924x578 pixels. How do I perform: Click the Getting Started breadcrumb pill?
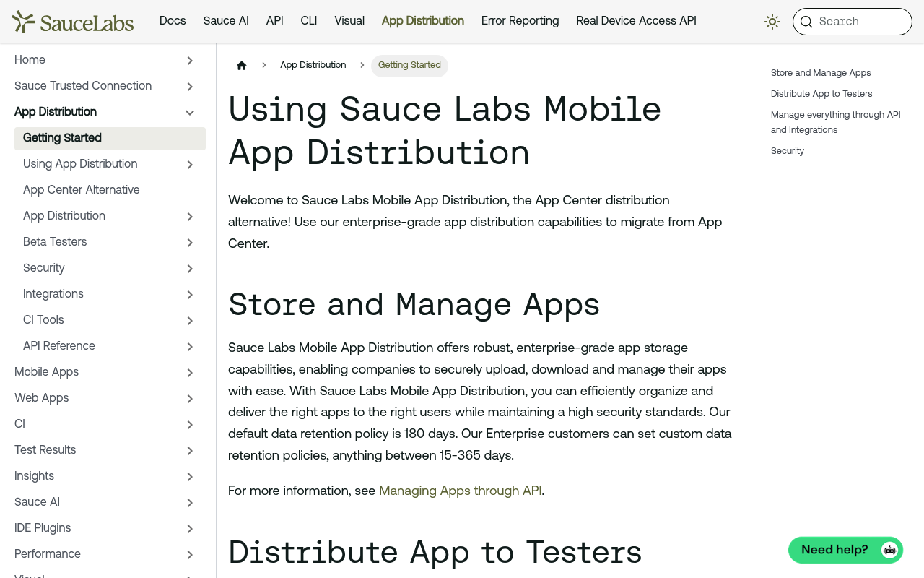[409, 65]
